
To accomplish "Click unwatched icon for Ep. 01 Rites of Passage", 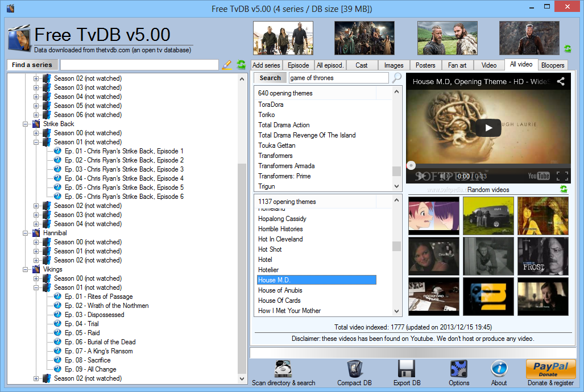I will tap(57, 297).
